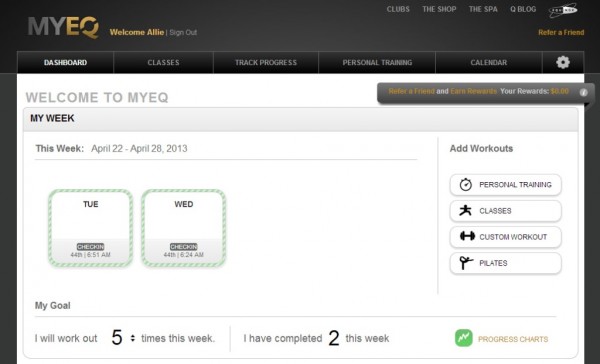The width and height of the screenshot is (600, 364).
Task: Click the Wednesday CHECKIN badge
Action: pos(184,247)
